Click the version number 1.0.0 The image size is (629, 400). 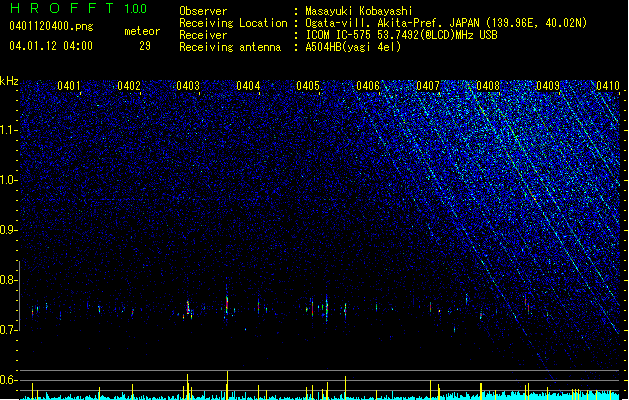[135, 9]
